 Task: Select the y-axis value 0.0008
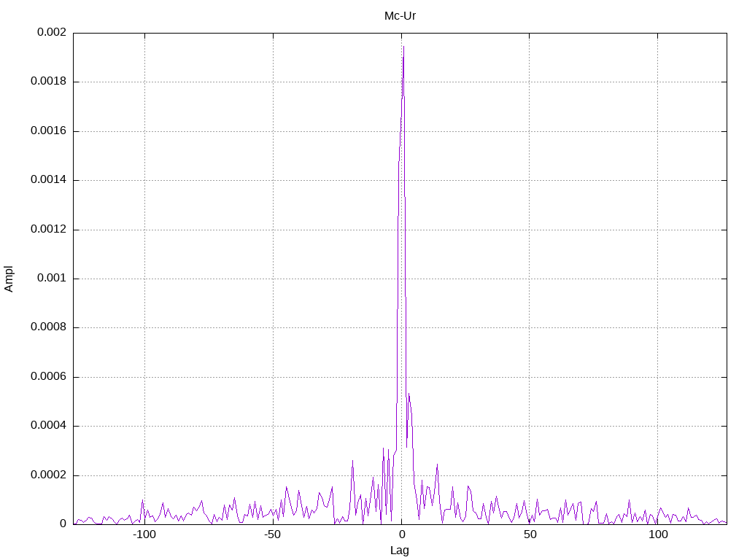pos(49,327)
